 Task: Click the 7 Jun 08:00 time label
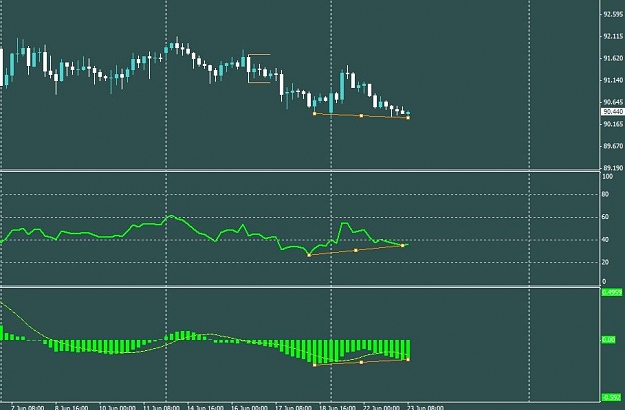(x=28, y=407)
